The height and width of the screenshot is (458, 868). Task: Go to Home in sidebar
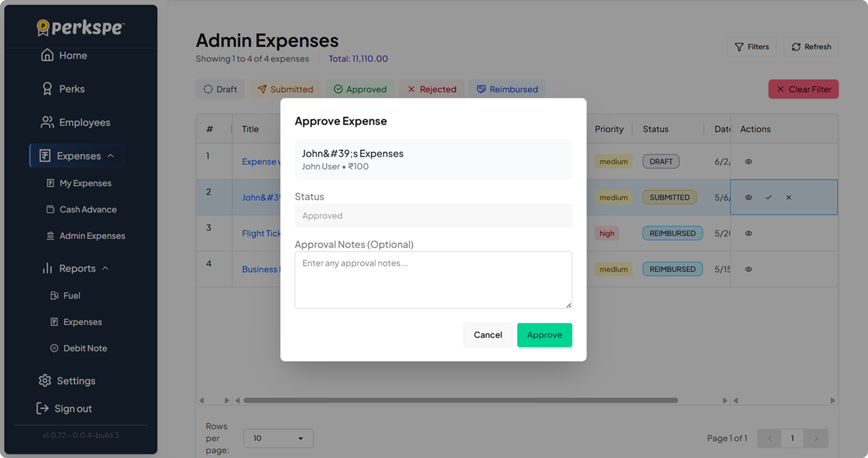click(x=64, y=56)
